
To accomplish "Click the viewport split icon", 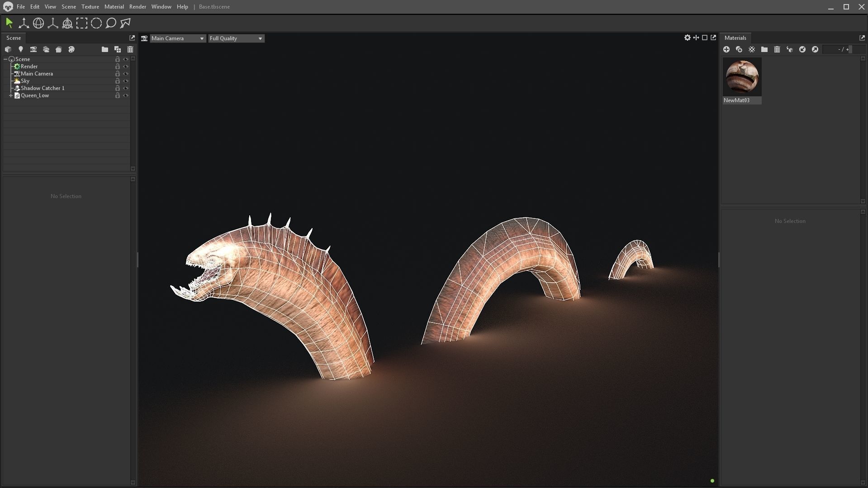I will [696, 38].
